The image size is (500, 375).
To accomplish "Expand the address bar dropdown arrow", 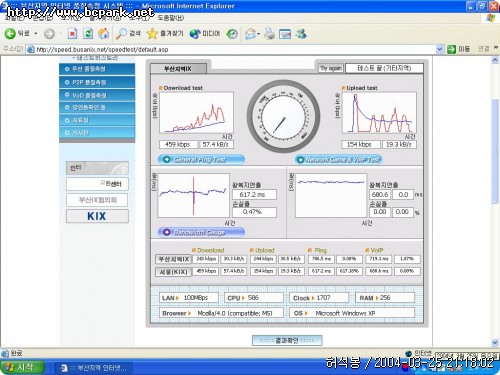I will pos(440,49).
